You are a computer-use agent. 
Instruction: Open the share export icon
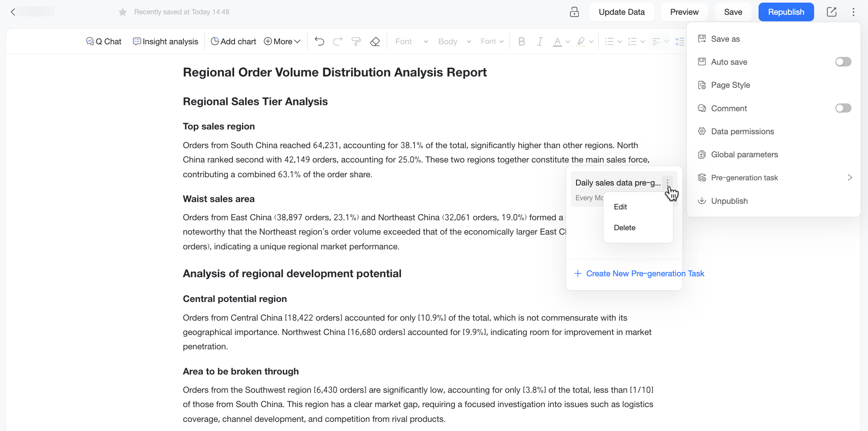point(832,12)
